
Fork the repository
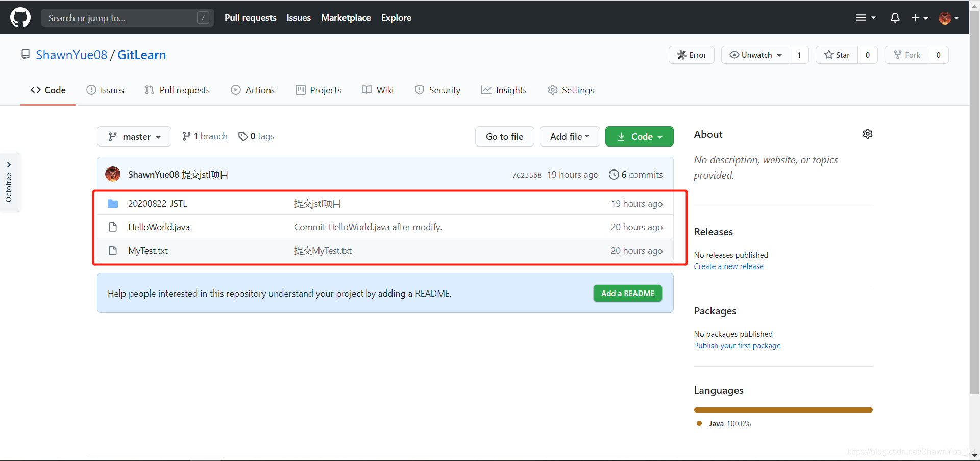tap(906, 55)
